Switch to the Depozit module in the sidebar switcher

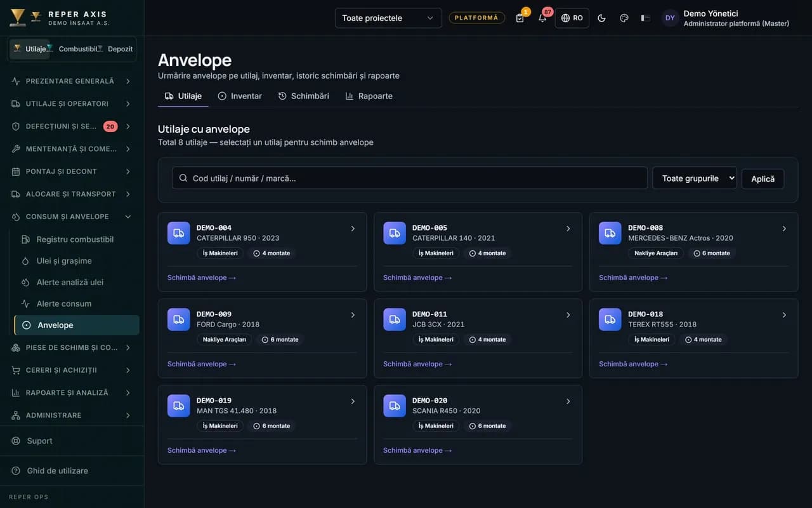(x=117, y=49)
